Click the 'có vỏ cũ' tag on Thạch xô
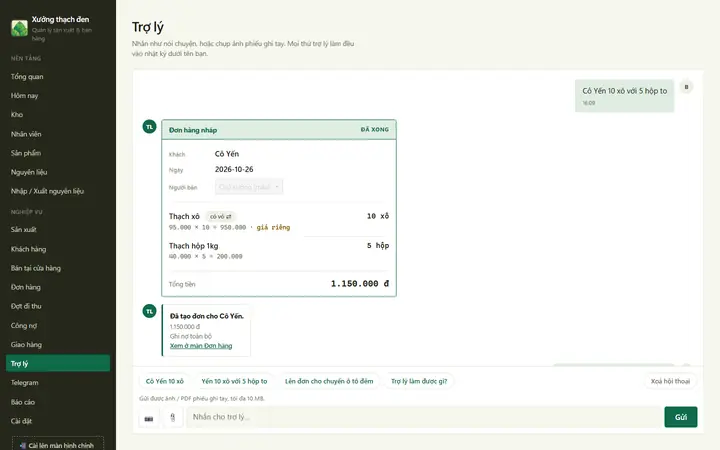Screen dimensions: 720x450 [x=220, y=217]
